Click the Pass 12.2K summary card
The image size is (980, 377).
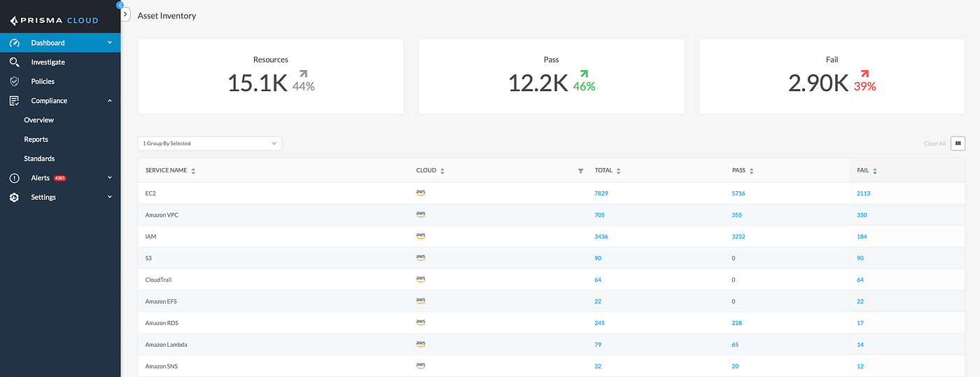point(552,76)
